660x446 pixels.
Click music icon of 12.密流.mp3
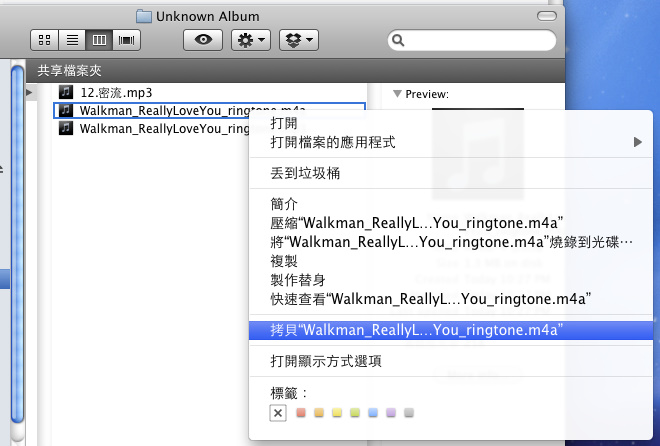(x=66, y=92)
